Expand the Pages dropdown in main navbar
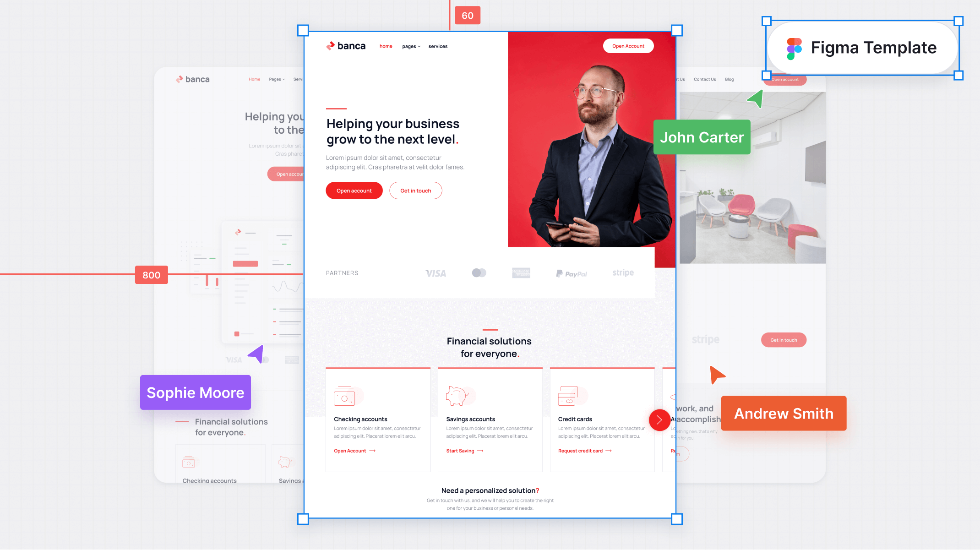This screenshot has height=550, width=980. 409,46
